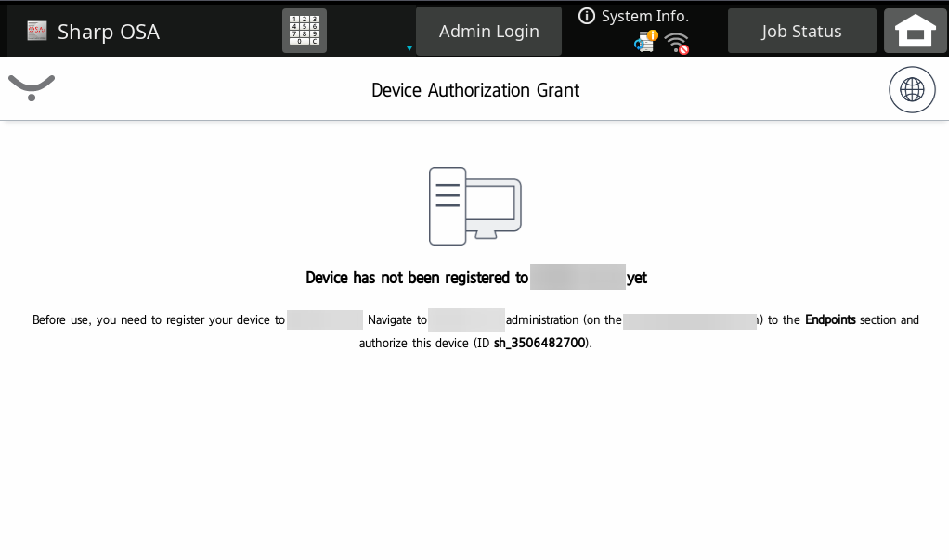Click the device ID sh_3506482700
Image resolution: width=949 pixels, height=560 pixels.
pos(539,343)
